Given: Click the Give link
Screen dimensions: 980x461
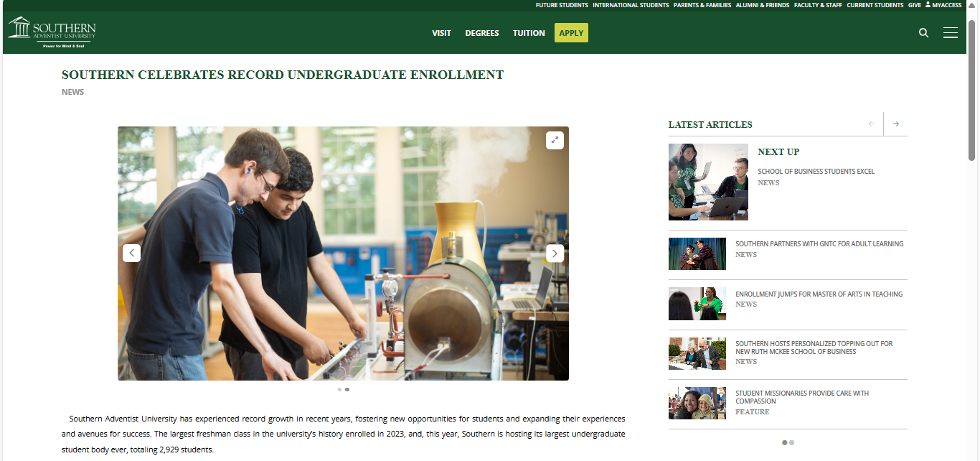Looking at the screenshot, I should coord(915,5).
